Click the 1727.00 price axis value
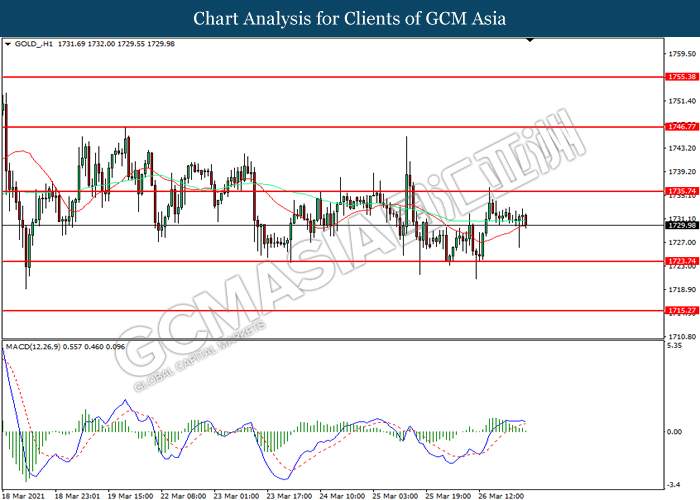The width and height of the screenshot is (700, 500). pyautogui.click(x=682, y=242)
